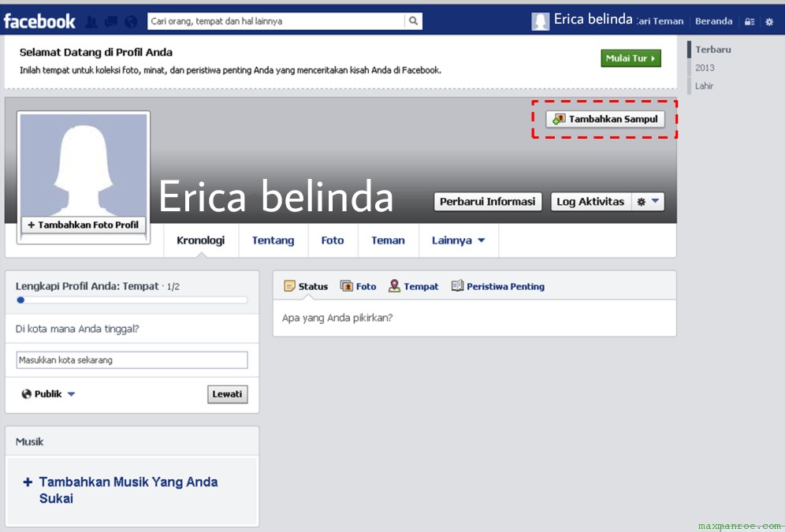
Task: Click the search magnifier button
Action: pos(414,21)
